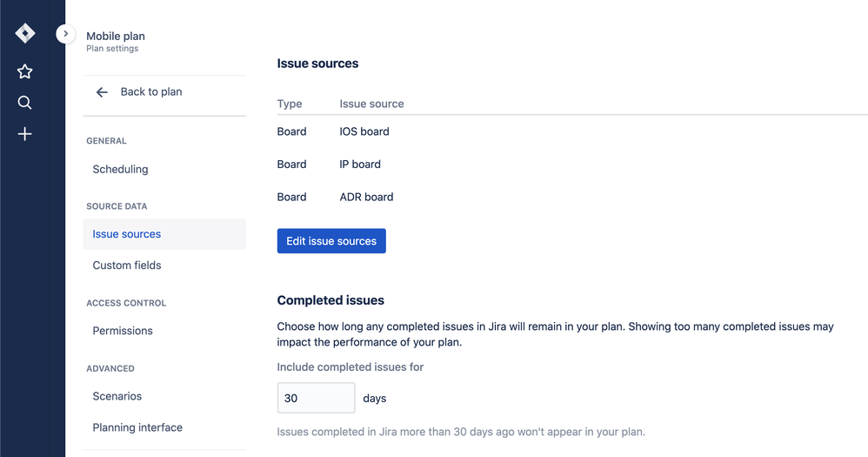Click the Jira diamond logo icon
Image resolution: width=868 pixels, height=457 pixels.
(25, 33)
